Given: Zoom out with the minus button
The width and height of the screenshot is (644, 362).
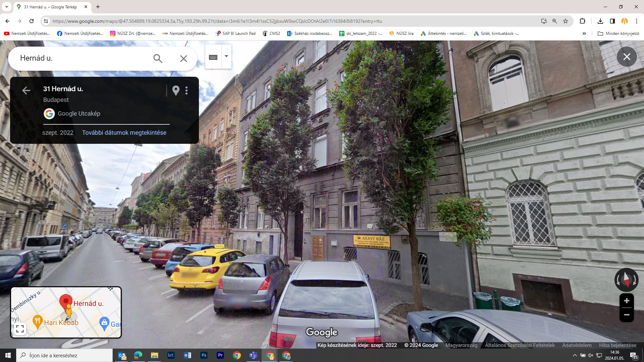Looking at the screenshot, I should [626, 315].
